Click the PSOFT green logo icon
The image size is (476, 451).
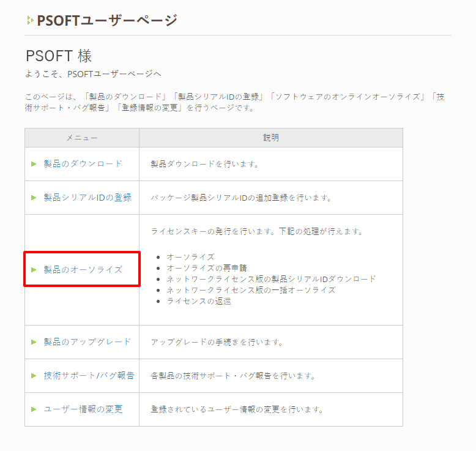point(29,20)
